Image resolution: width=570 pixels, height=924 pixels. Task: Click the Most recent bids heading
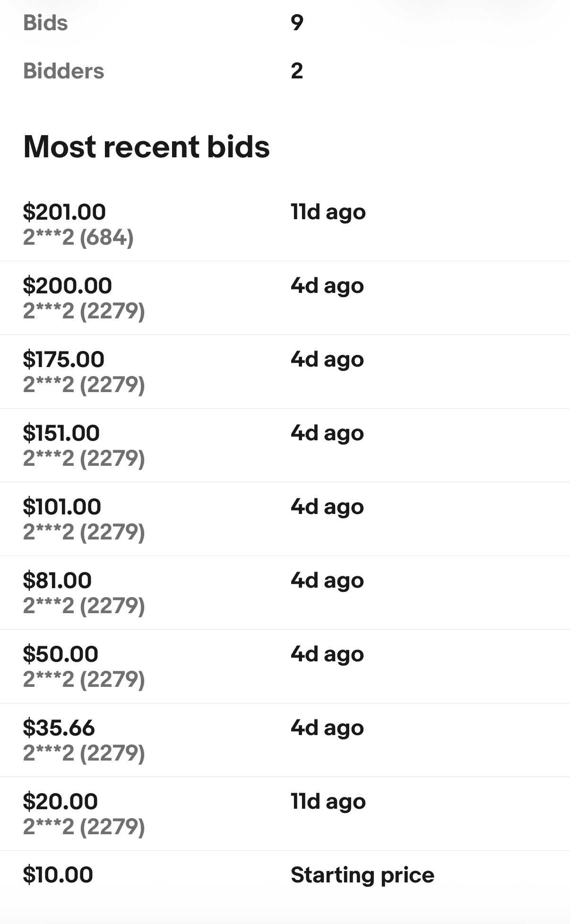[x=147, y=146]
